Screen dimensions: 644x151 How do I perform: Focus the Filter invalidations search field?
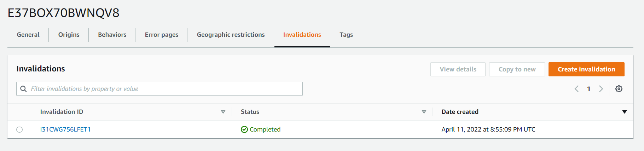pos(159,89)
